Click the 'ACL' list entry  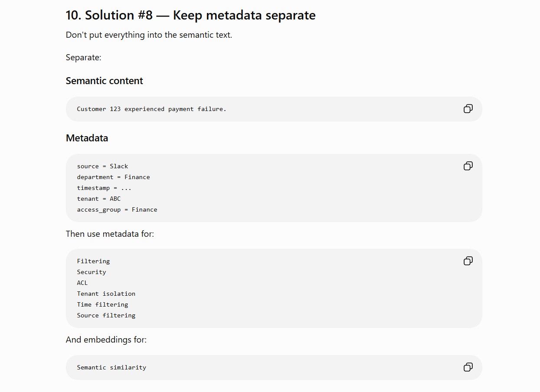[82, 283]
